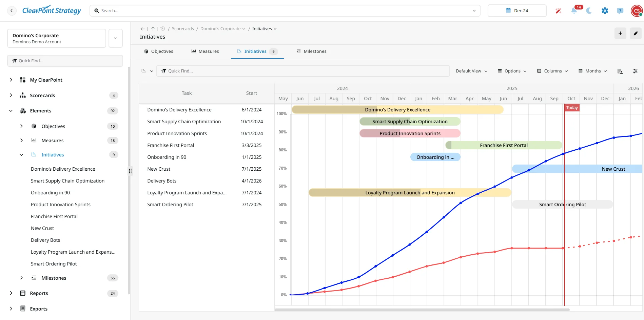Open Domino's Corporate breadcrumb menu
The image size is (644, 320).
[x=223, y=28]
